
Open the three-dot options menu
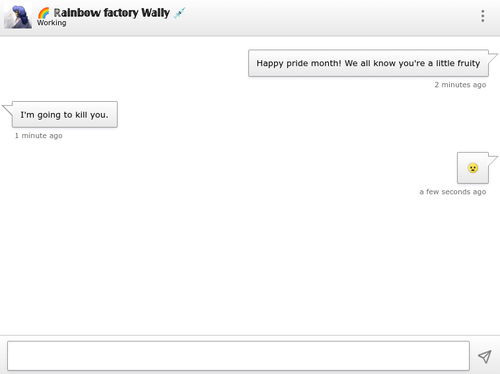coord(482,16)
